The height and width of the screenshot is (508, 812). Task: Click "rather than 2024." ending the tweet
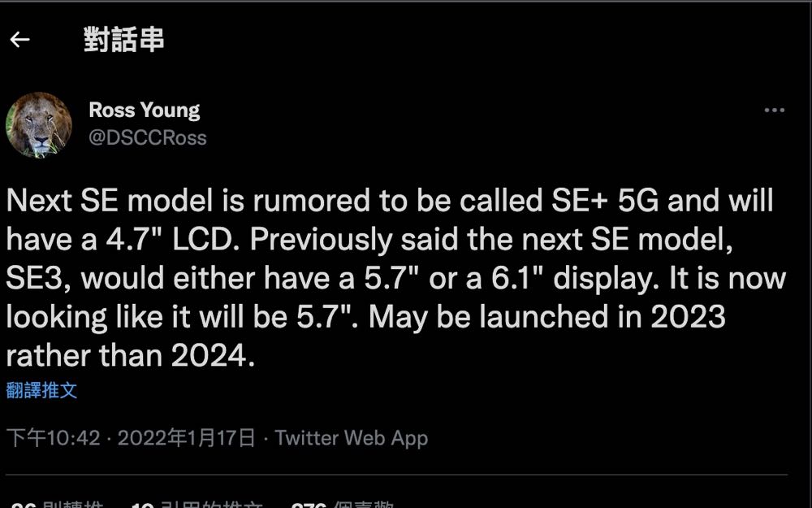pyautogui.click(x=130, y=355)
